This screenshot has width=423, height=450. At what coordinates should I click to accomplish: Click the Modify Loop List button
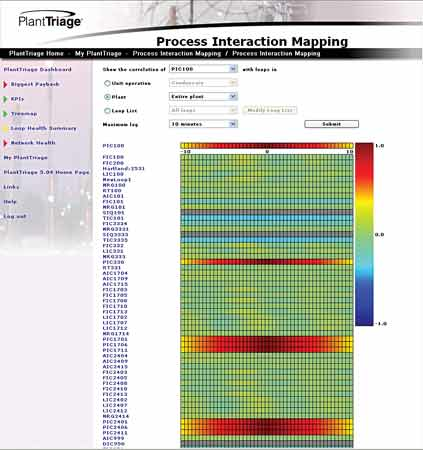pyautogui.click(x=270, y=110)
